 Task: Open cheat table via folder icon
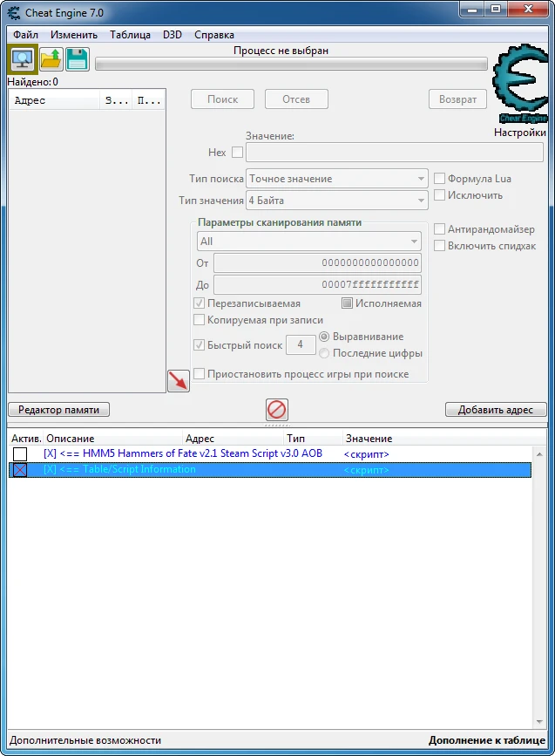pos(51,59)
